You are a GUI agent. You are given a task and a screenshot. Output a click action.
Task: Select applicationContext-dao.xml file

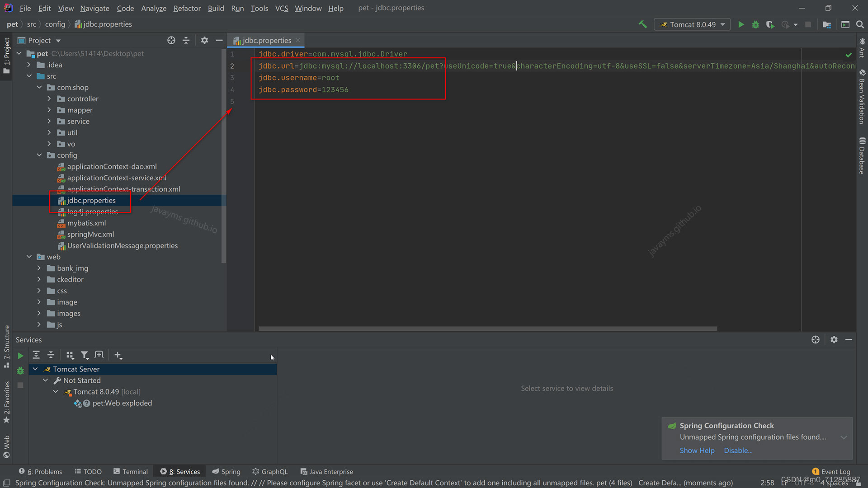pos(112,166)
